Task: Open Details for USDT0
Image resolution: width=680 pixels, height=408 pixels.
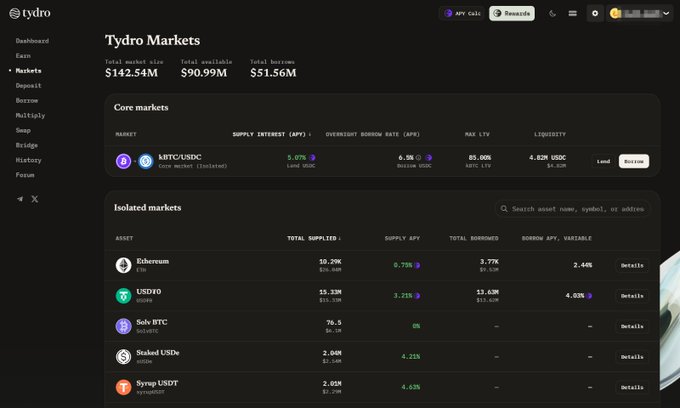Action: 632,296
